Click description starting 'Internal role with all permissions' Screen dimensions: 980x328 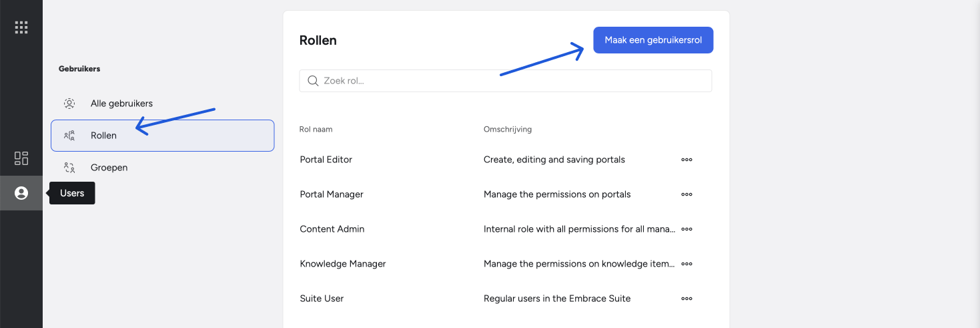[580, 229]
